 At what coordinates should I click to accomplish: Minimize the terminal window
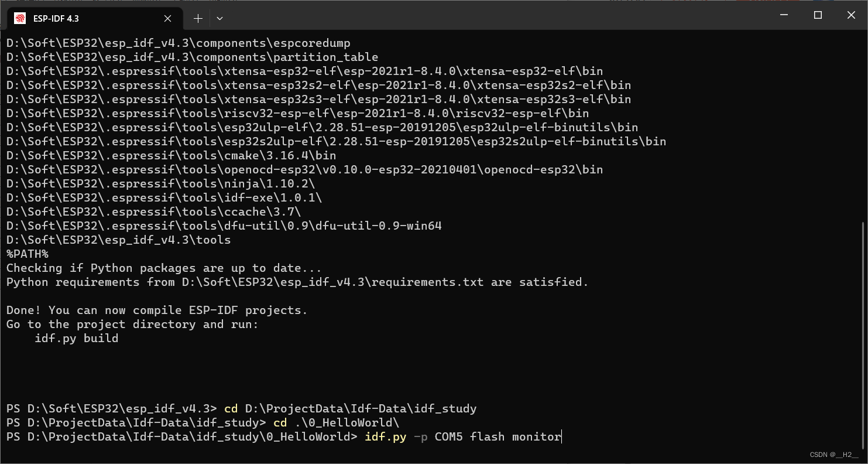pyautogui.click(x=783, y=15)
